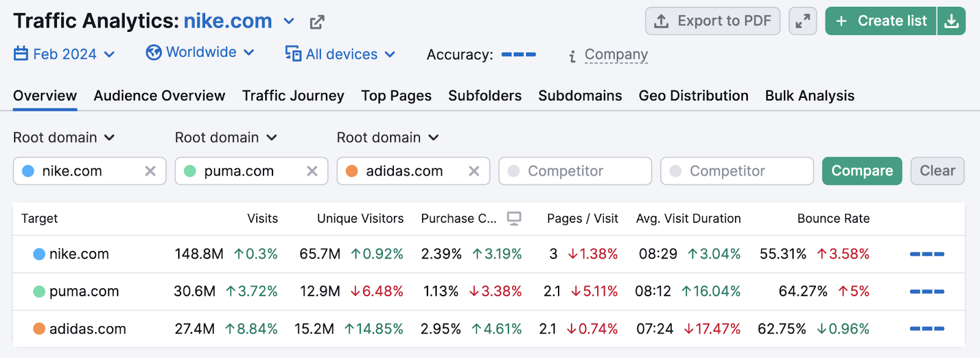Click the Company info link

pos(616,54)
